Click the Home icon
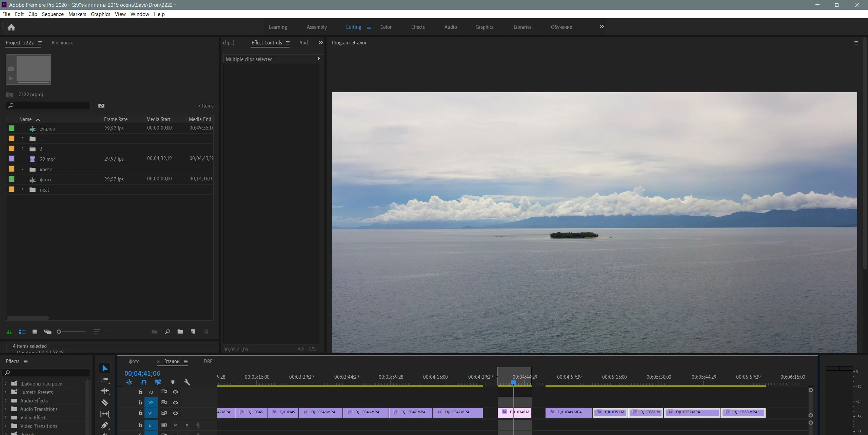The width and height of the screenshot is (868, 435). coord(11,27)
